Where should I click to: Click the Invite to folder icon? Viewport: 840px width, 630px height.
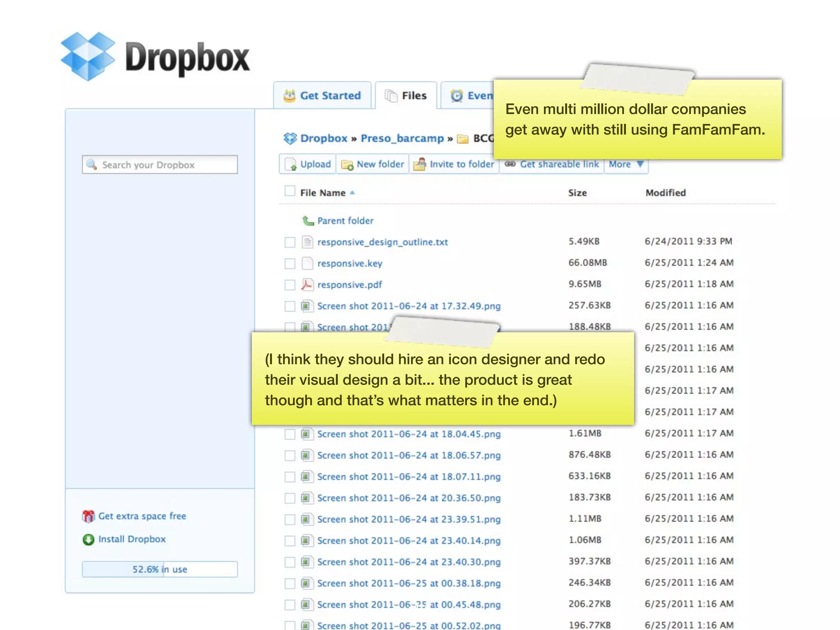click(x=420, y=164)
